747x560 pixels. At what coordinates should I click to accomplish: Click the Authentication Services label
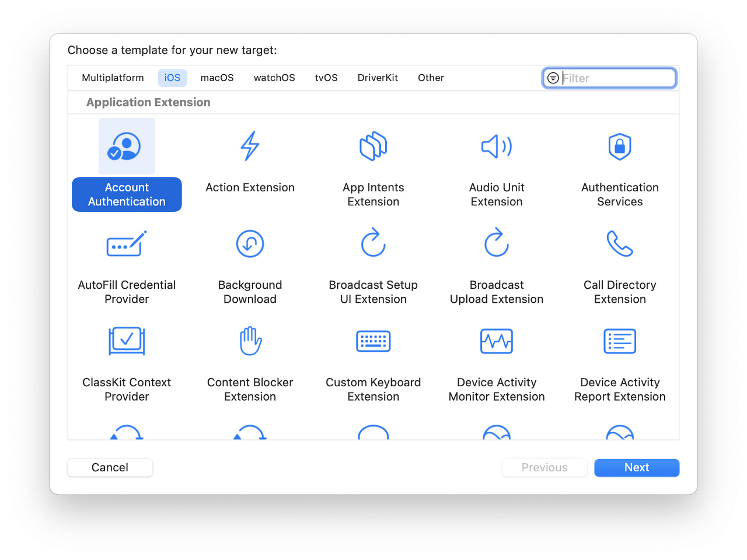[620, 194]
